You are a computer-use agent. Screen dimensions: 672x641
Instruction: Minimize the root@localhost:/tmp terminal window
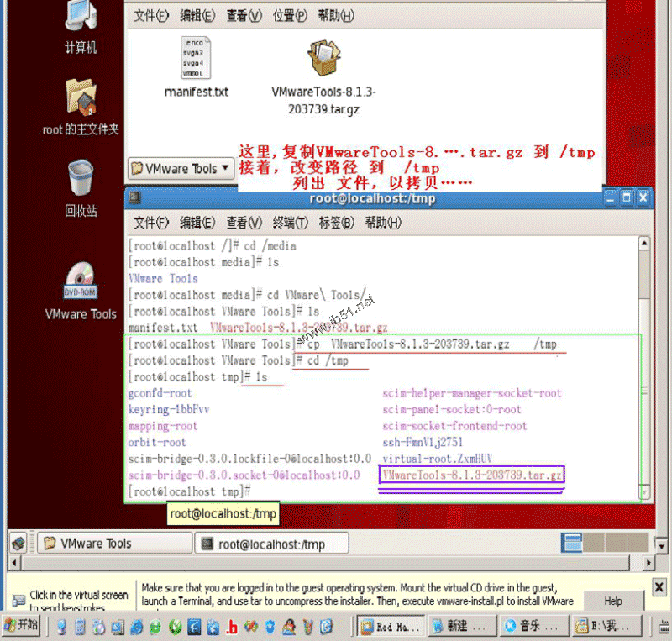[611, 197]
